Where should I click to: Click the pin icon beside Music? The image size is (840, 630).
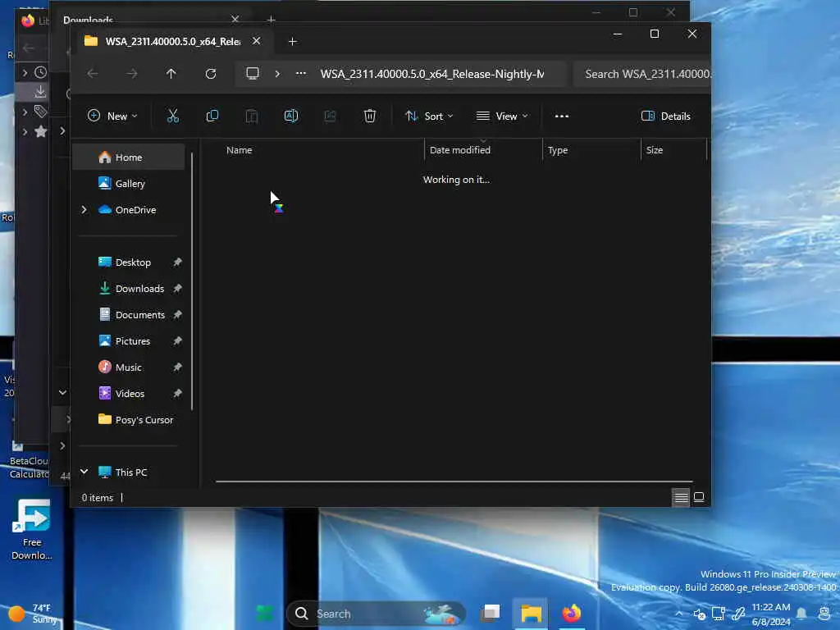177,367
